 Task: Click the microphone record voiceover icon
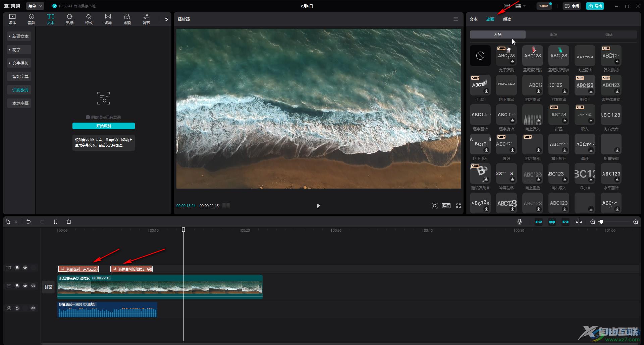(520, 222)
